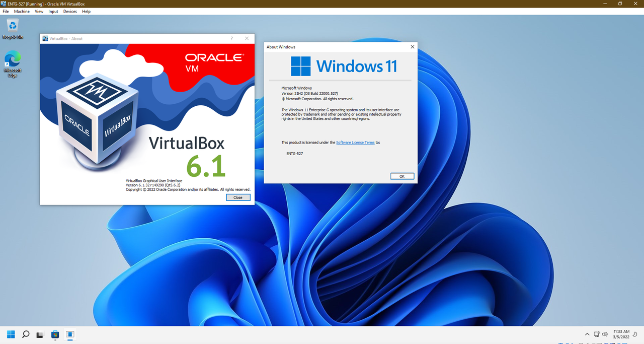
Task: Click the Windows 11 logo in About Windows
Action: [344, 66]
